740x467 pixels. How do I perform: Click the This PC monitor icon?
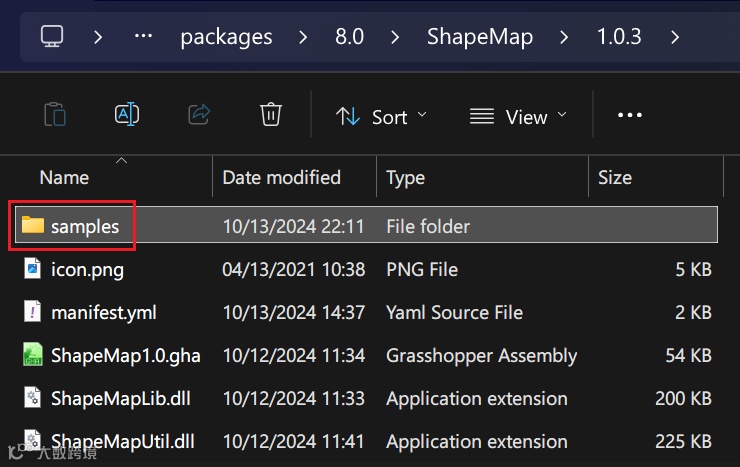coord(52,37)
